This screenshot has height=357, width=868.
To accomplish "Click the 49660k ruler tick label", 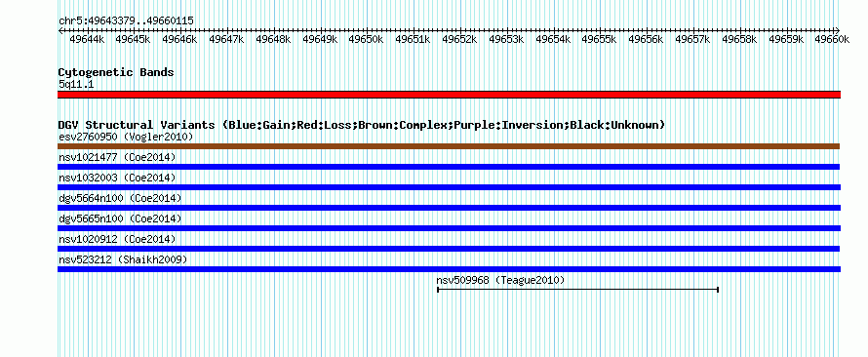I will [832, 39].
